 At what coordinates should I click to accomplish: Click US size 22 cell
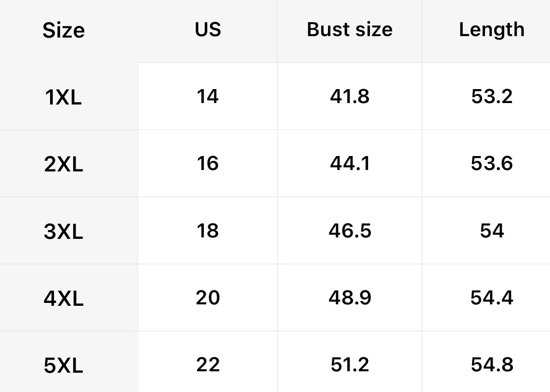click(x=208, y=365)
